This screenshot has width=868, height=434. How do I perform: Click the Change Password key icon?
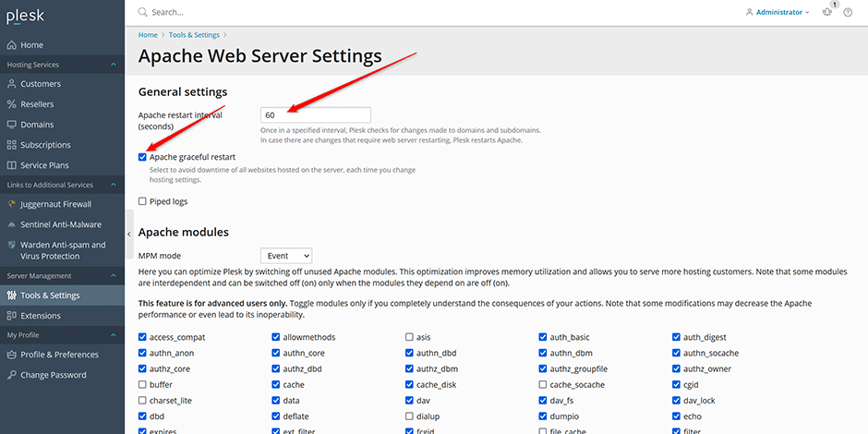12,375
